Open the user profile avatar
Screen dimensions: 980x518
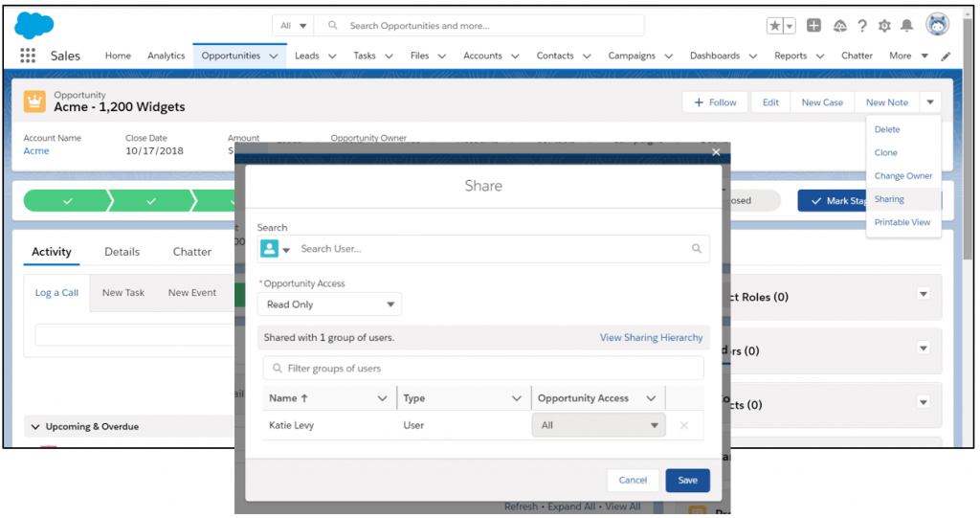938,25
